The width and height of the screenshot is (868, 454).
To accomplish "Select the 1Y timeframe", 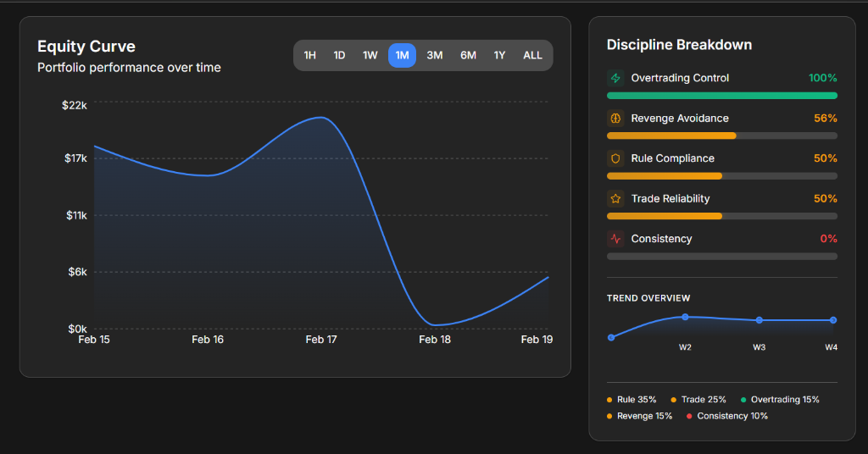I will click(x=499, y=56).
